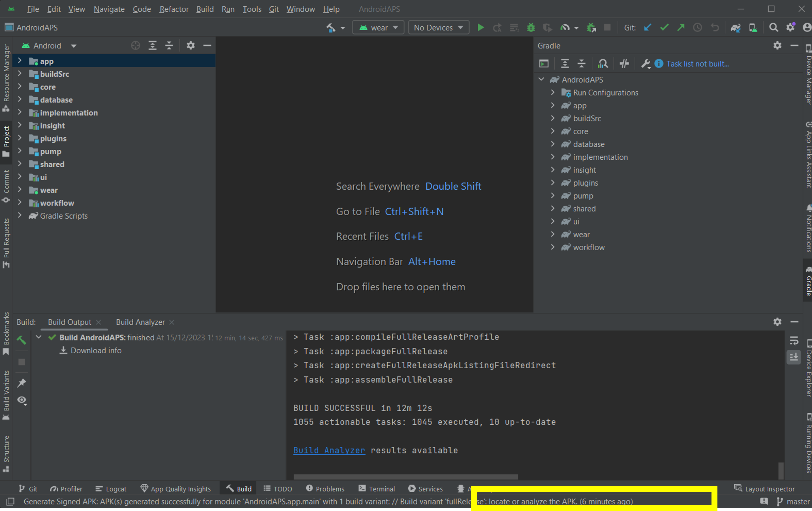Image resolution: width=812 pixels, height=511 pixels.
Task: Click the master Git branch widget
Action: click(793, 502)
